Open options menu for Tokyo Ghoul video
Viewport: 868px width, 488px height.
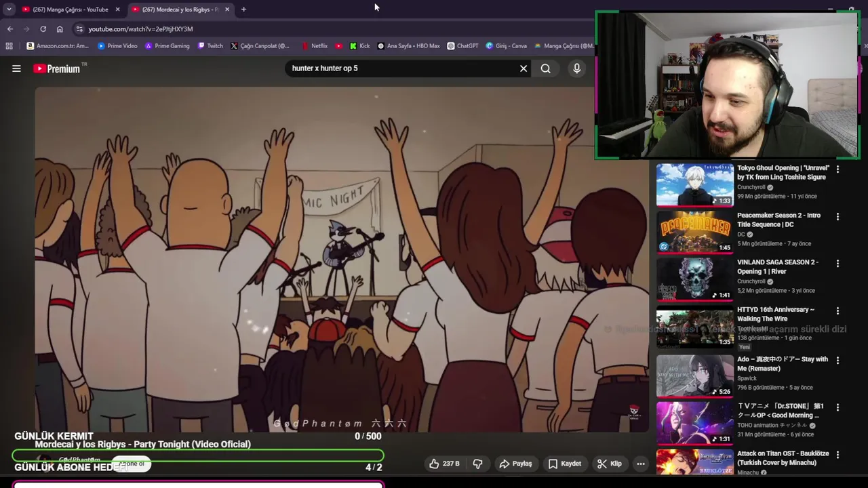click(x=837, y=169)
